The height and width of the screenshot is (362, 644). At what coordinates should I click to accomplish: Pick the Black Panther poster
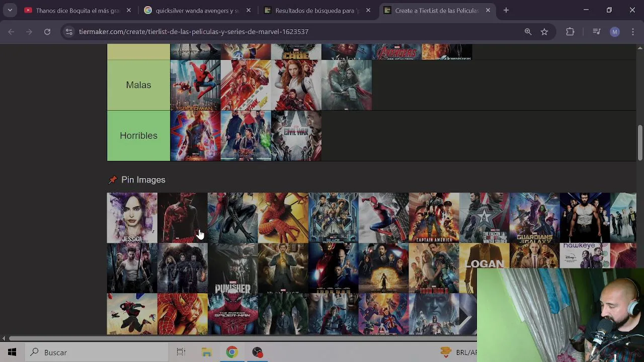333,218
